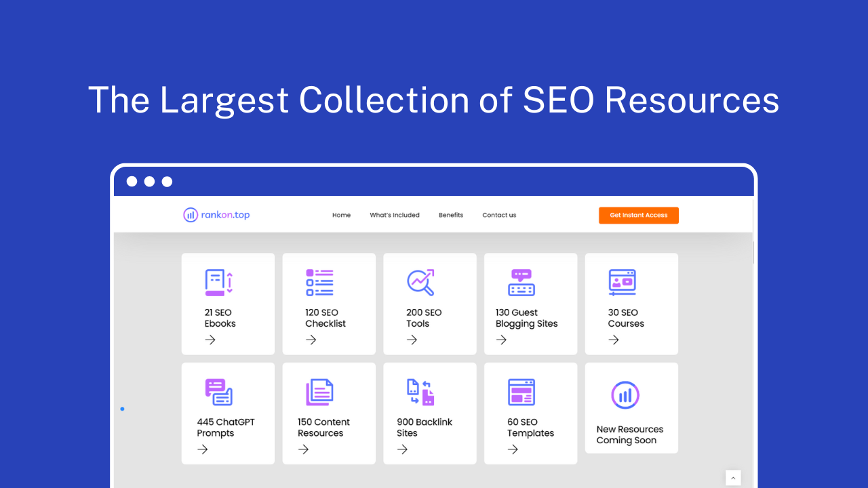Select the 120 SEO Checklist list icon

click(319, 283)
